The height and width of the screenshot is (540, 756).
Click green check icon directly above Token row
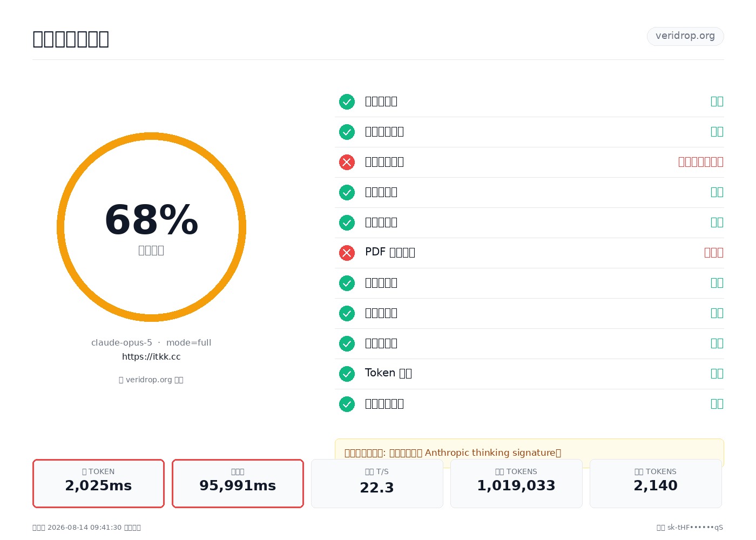point(347,343)
